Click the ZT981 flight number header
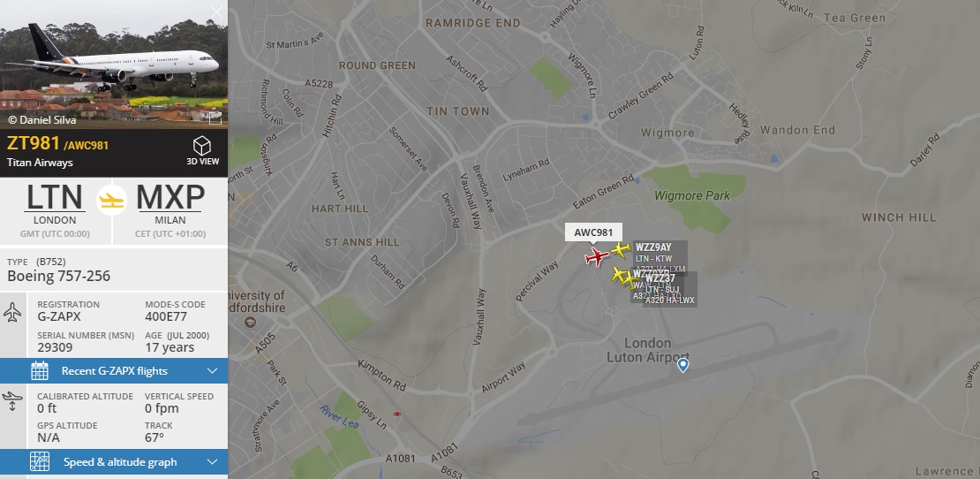 [x=34, y=143]
